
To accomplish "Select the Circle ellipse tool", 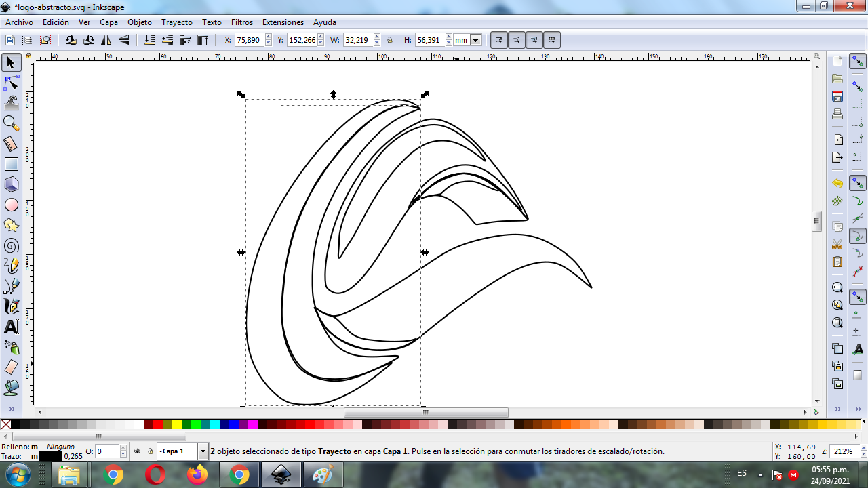I will click(x=12, y=205).
